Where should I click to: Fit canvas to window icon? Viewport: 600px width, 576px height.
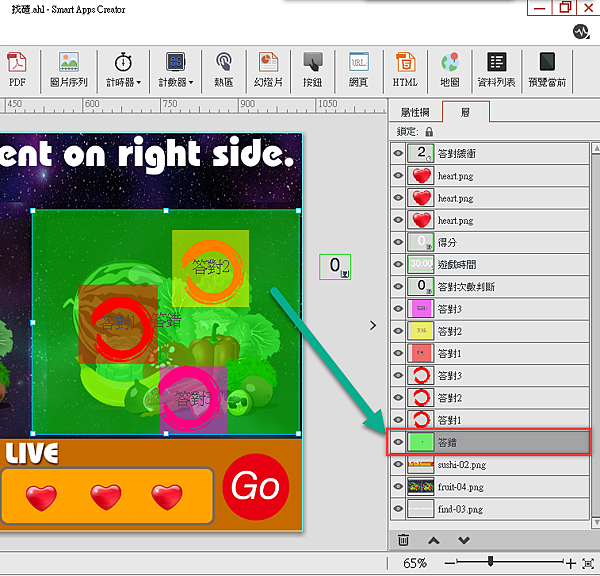(x=588, y=563)
